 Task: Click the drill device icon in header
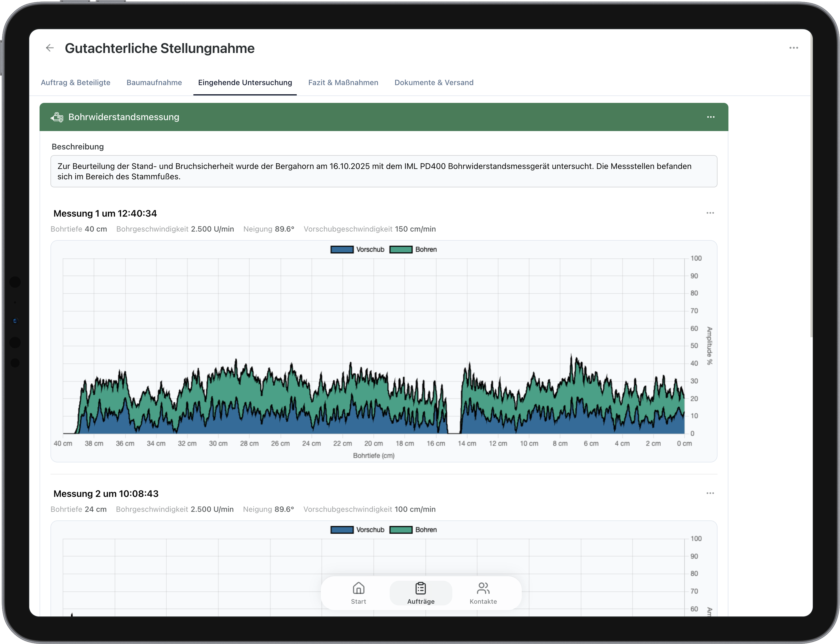(x=57, y=117)
